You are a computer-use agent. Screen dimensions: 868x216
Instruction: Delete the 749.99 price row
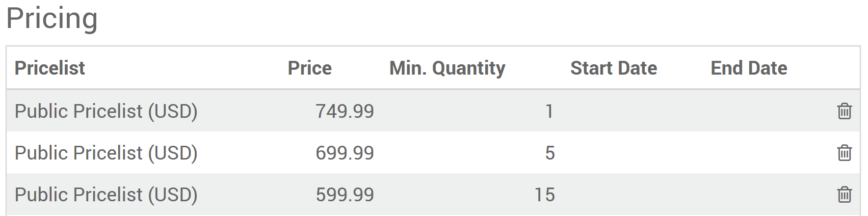click(x=844, y=111)
